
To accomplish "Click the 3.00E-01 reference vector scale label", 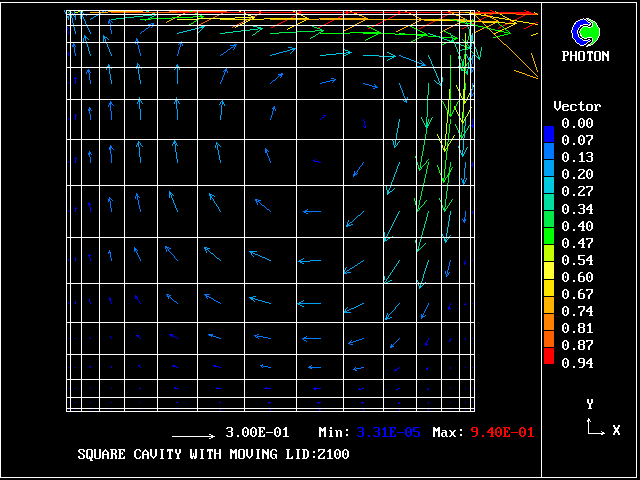I will tap(257, 433).
